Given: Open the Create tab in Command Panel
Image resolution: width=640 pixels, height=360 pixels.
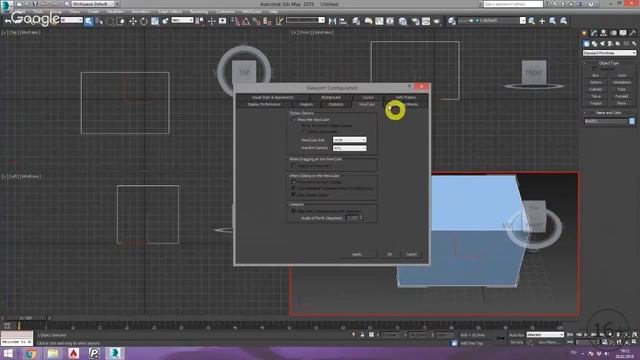Looking at the screenshot, I should pos(584,33).
